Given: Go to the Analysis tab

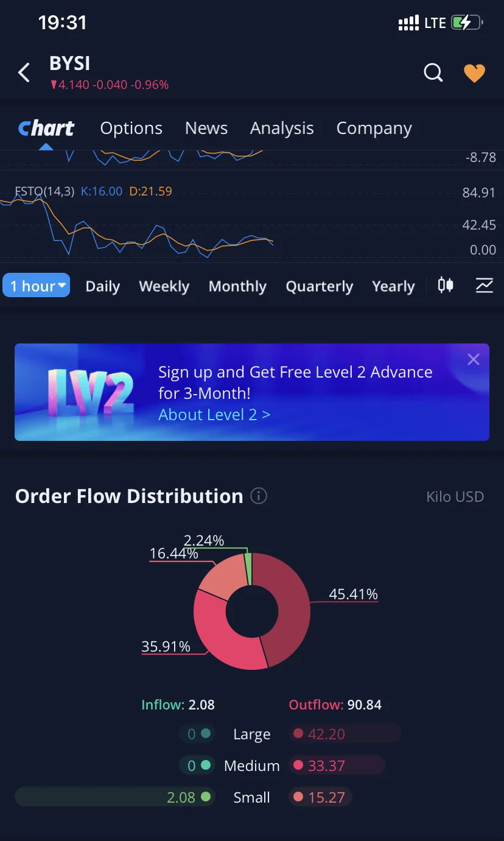Looking at the screenshot, I should coord(282,128).
